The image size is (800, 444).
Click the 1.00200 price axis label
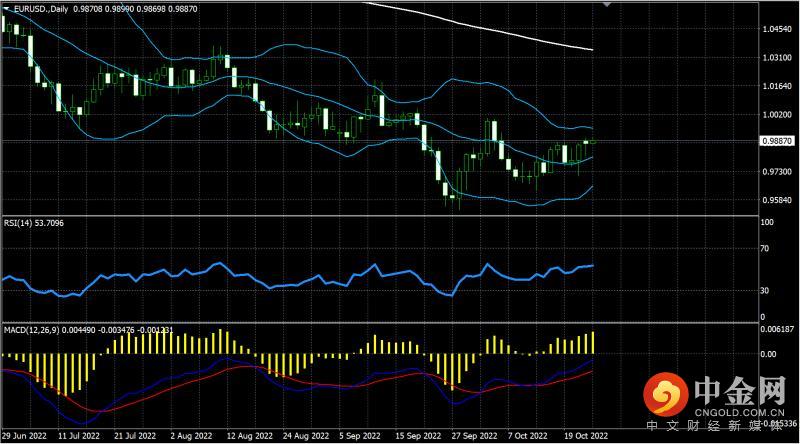coord(777,114)
